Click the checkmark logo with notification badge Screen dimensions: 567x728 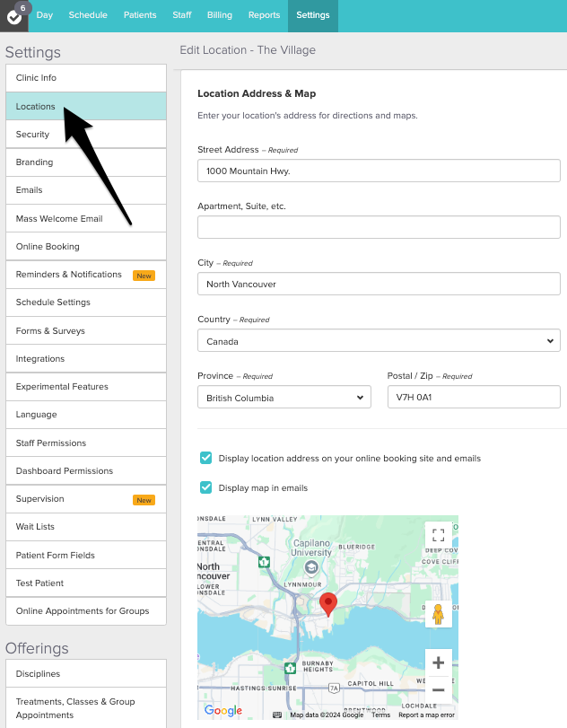[14, 16]
